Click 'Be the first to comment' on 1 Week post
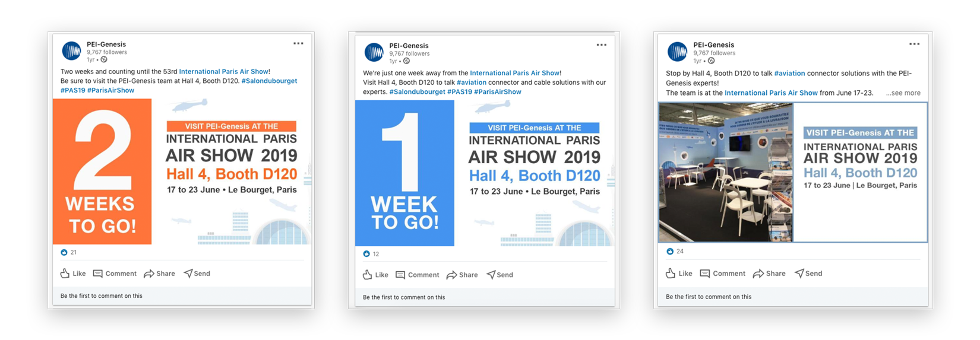980x340 pixels. click(404, 297)
